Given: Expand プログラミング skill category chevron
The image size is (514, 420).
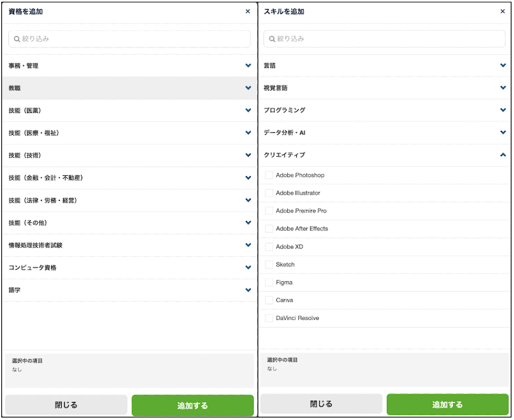Looking at the screenshot, I should pos(503,110).
